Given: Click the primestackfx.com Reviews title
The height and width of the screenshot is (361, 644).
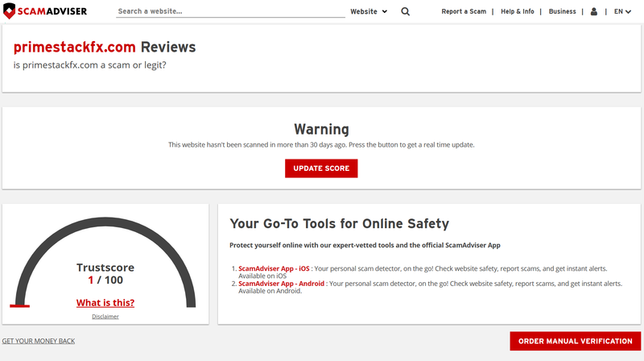Looking at the screenshot, I should tap(105, 47).
